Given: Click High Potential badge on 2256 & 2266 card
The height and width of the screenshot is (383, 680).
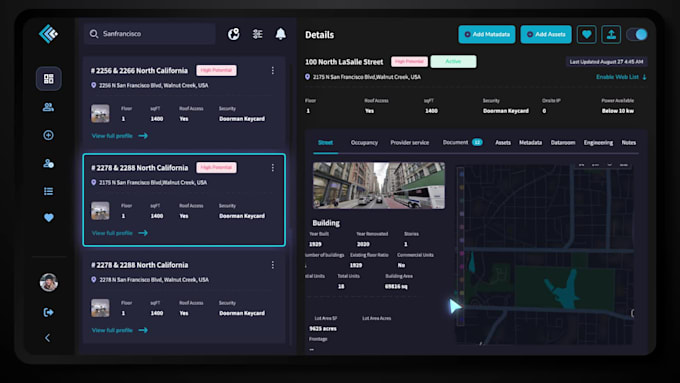Looking at the screenshot, I should (x=216, y=70).
